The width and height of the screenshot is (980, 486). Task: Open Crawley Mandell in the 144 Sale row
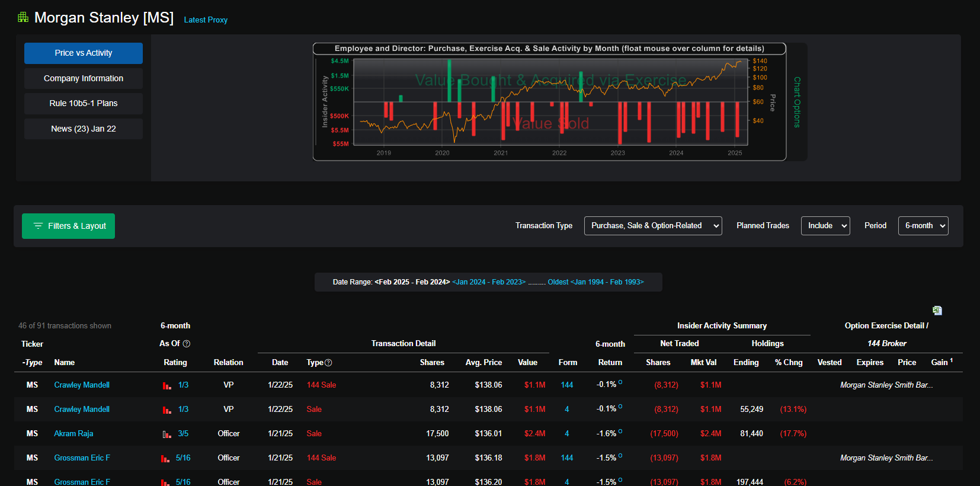(82, 385)
